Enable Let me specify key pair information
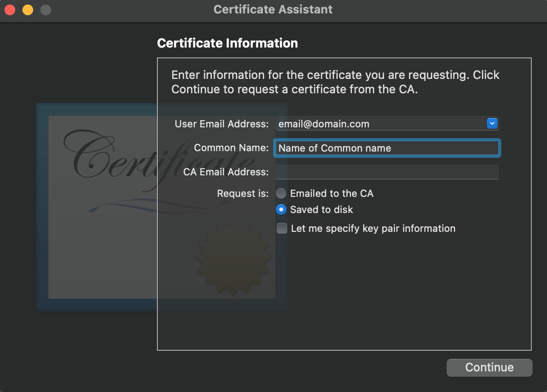The width and height of the screenshot is (547, 392). pyautogui.click(x=282, y=228)
